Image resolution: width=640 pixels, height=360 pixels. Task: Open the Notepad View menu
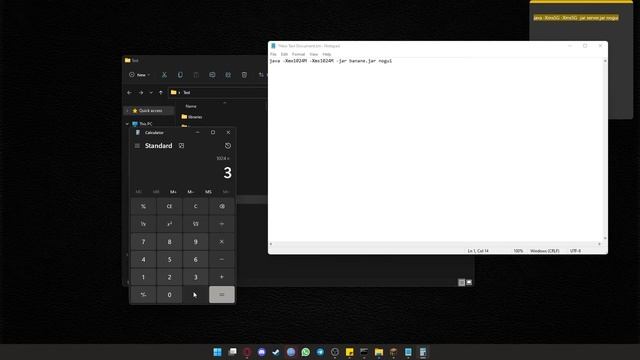click(x=313, y=54)
